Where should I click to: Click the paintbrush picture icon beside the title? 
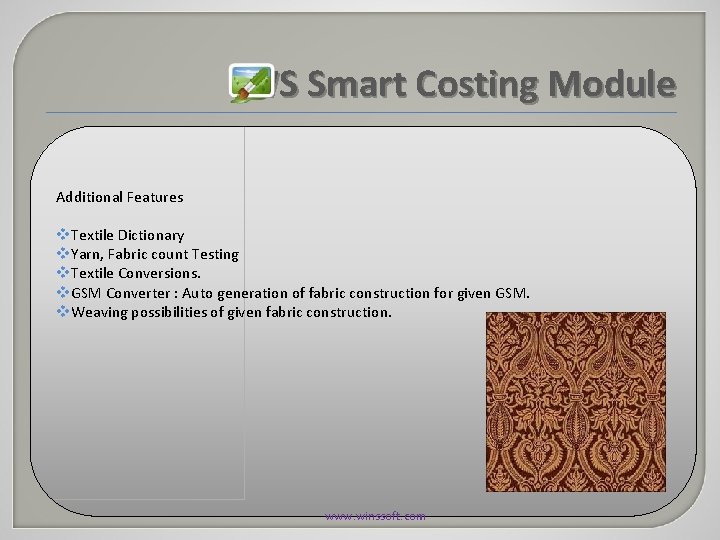251,83
